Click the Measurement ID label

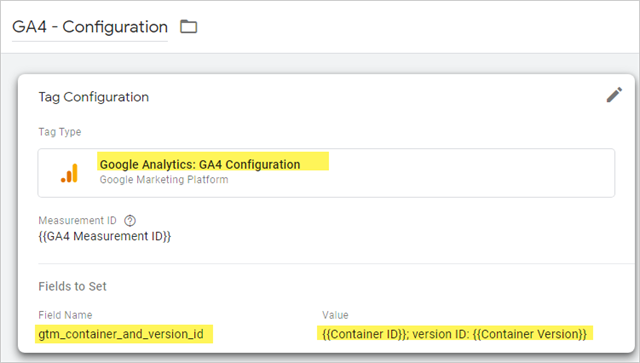pyautogui.click(x=78, y=220)
